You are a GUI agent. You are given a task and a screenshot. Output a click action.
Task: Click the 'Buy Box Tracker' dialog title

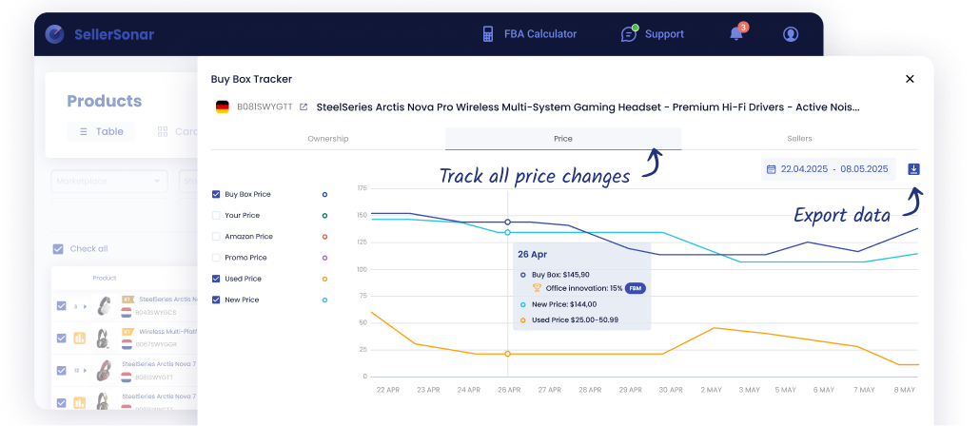click(x=251, y=79)
